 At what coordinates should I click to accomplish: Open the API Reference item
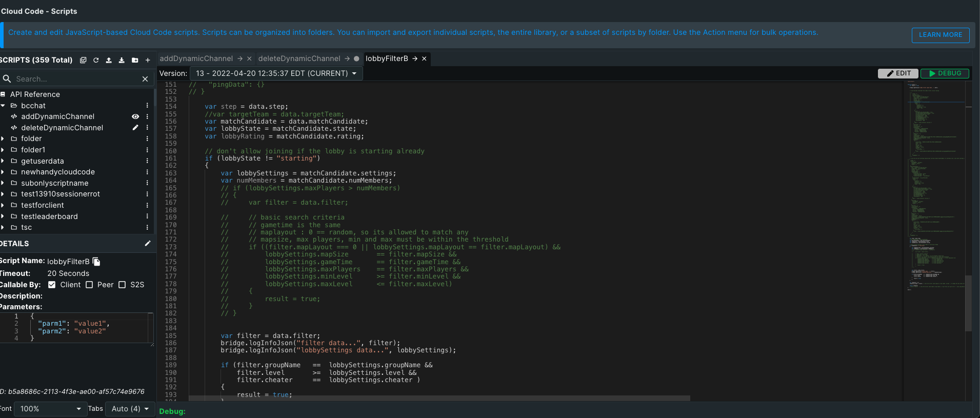[x=35, y=94]
